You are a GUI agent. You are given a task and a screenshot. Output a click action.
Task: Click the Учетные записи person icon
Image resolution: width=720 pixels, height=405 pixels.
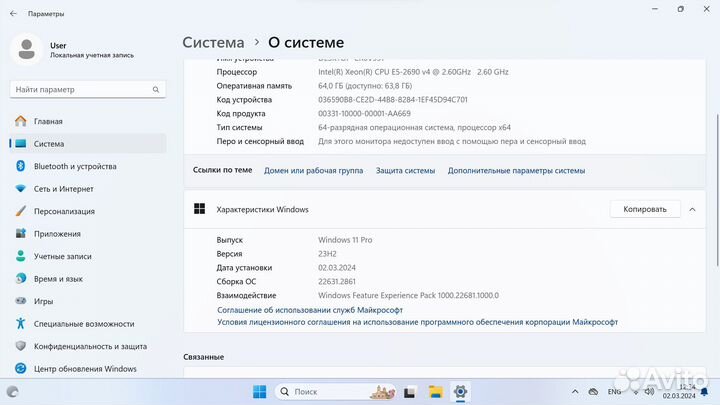[21, 256]
